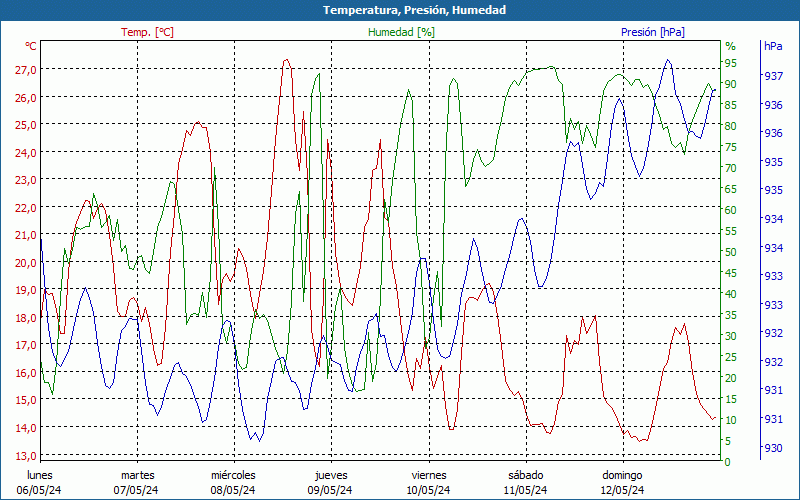
Task: Click the '09/05/24' date label
Action: click(x=330, y=490)
